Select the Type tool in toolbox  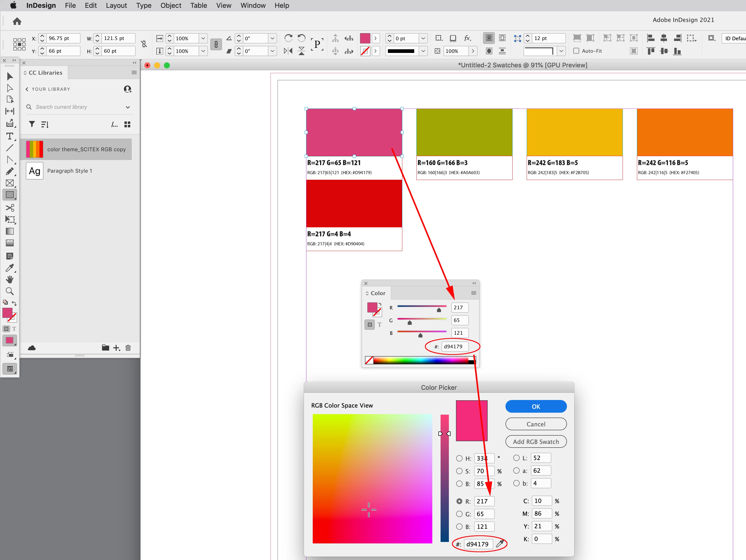pos(10,136)
